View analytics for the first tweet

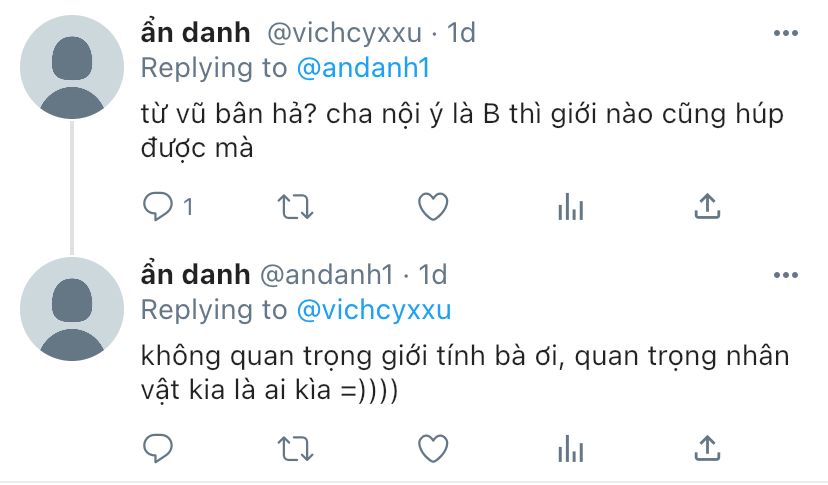click(x=571, y=207)
